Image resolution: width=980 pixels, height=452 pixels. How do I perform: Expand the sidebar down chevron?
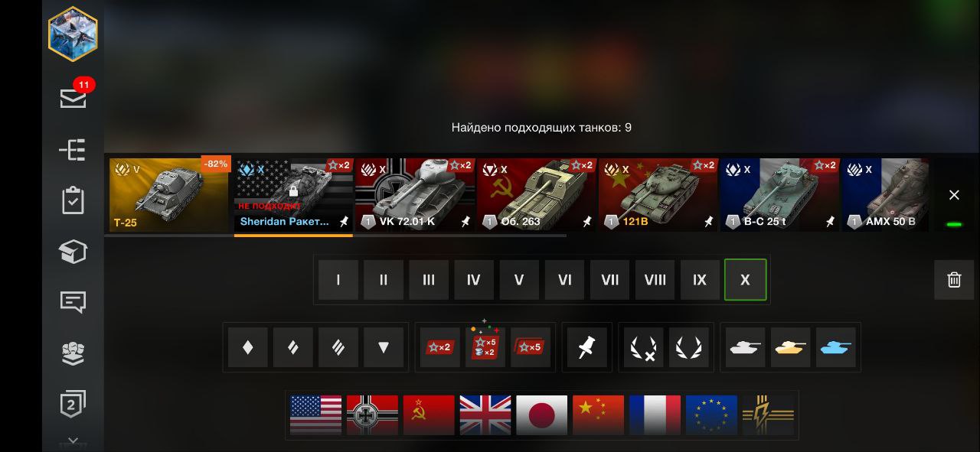tap(73, 441)
